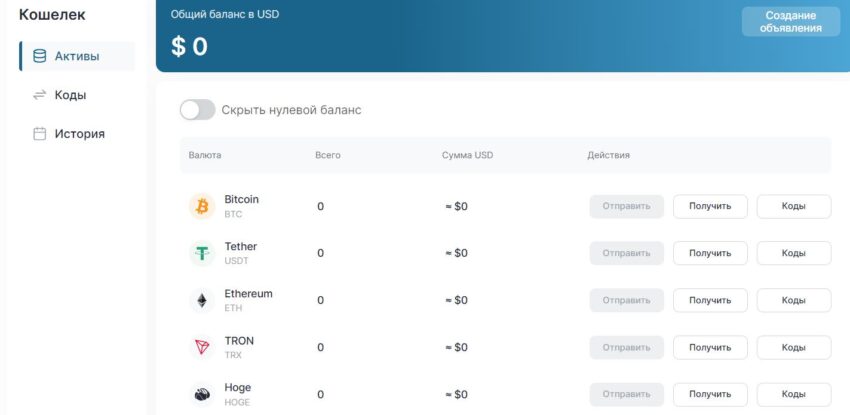This screenshot has width=850, height=415.
Task: Open the История sidebar section
Action: coord(79,134)
